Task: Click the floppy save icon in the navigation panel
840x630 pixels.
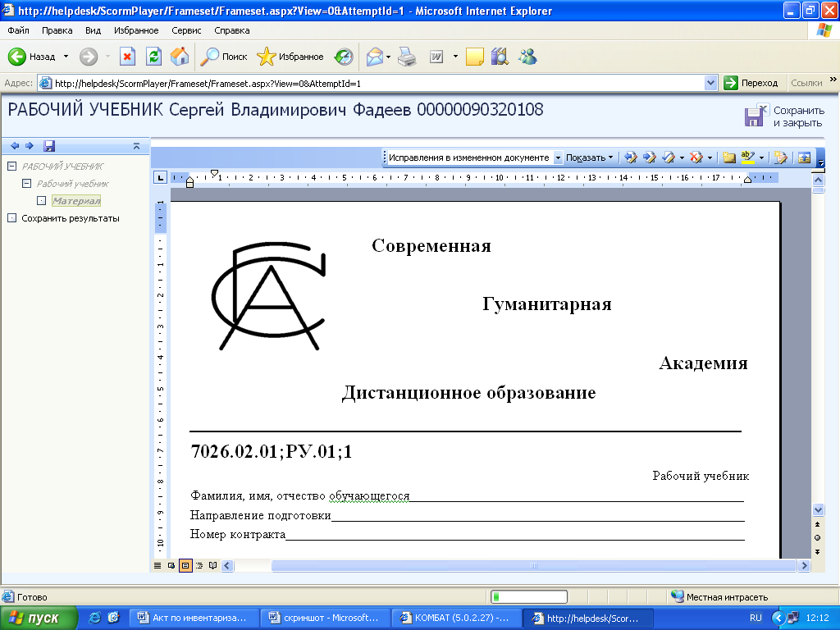Action: pos(49,146)
